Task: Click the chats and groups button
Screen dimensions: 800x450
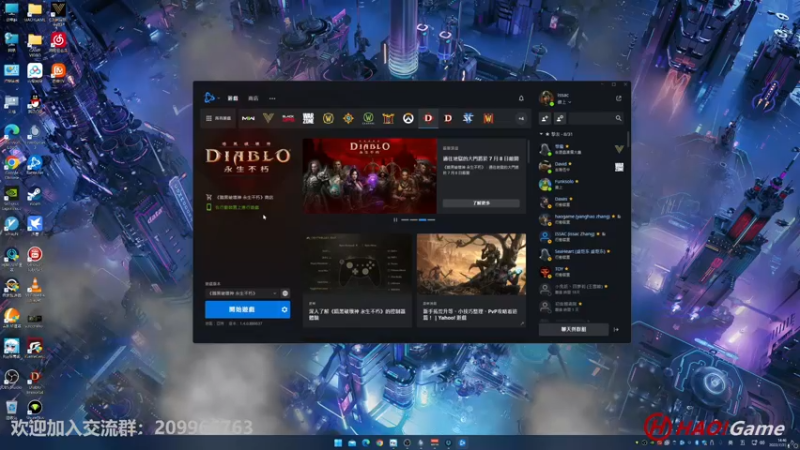Action: point(573,330)
